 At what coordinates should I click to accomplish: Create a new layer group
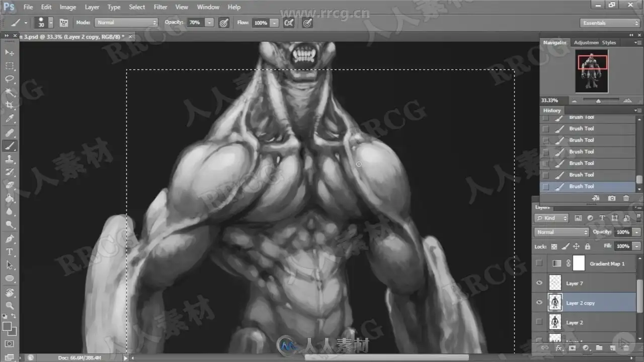click(599, 347)
